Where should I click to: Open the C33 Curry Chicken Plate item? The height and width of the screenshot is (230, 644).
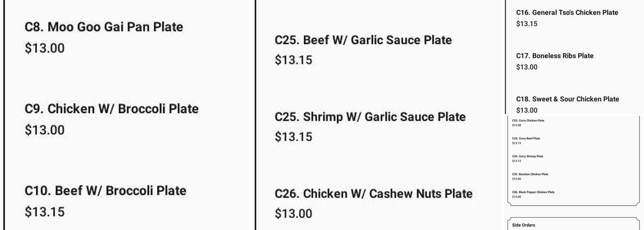click(528, 121)
